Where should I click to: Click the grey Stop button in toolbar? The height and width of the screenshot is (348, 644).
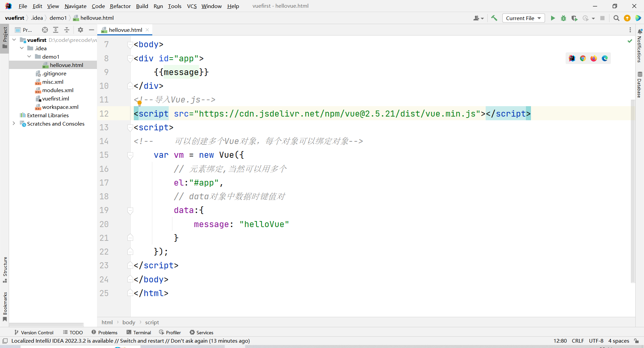click(x=602, y=18)
